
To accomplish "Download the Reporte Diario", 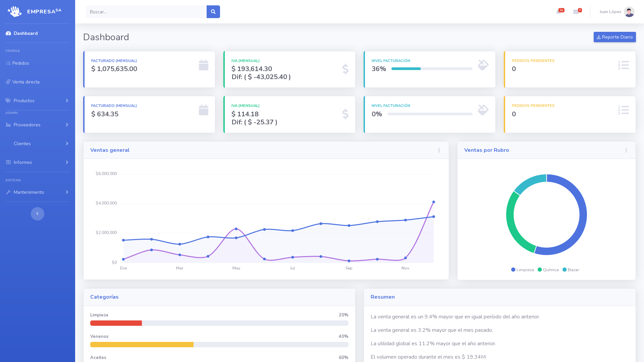I will (614, 37).
